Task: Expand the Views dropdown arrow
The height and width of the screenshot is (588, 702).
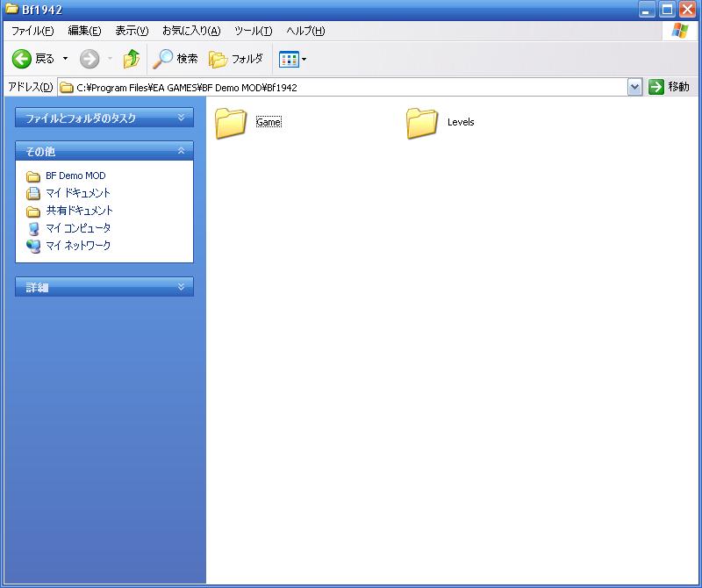Action: click(304, 59)
